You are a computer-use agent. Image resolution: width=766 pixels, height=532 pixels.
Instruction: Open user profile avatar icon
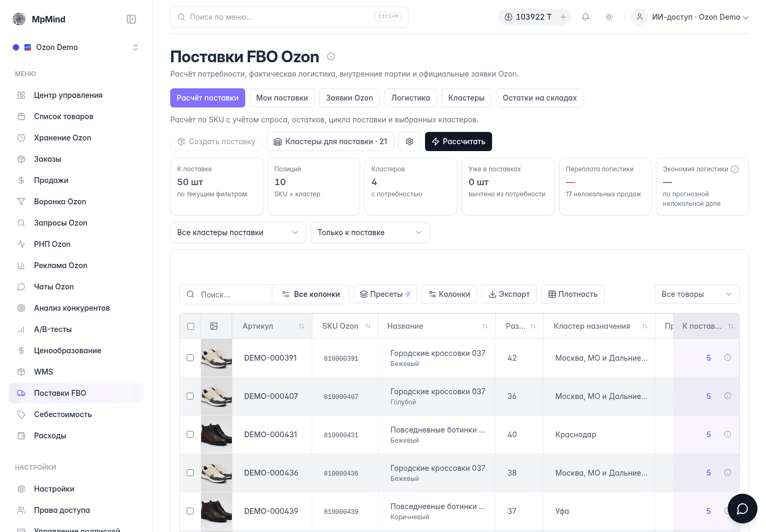[x=639, y=17]
